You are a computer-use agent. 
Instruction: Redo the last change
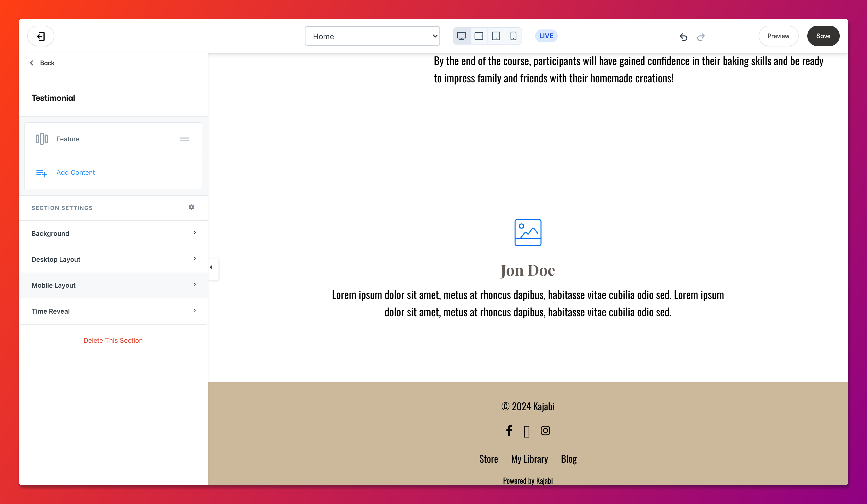coord(700,36)
